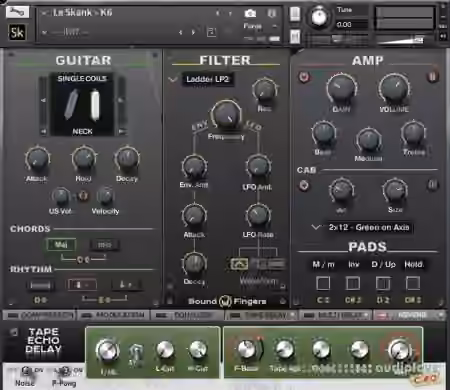Adjust the Guitar Decay knob
This screenshot has width=450, height=390.
tap(127, 158)
